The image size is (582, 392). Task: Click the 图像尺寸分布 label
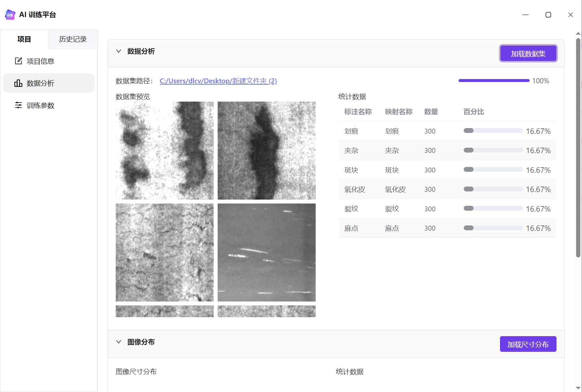(136, 371)
